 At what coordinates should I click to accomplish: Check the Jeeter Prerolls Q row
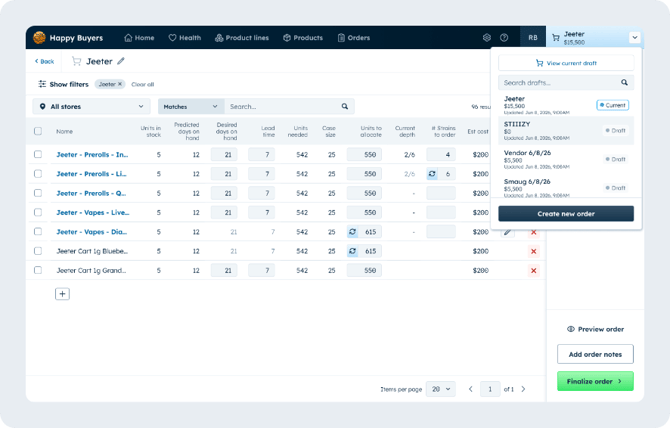coord(38,193)
